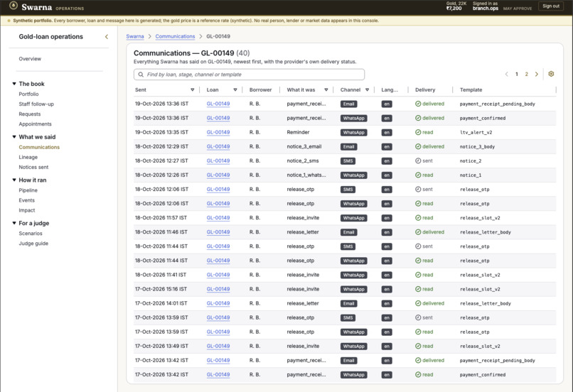Open Notices sent page
This screenshot has height=392, width=573.
pos(33,167)
